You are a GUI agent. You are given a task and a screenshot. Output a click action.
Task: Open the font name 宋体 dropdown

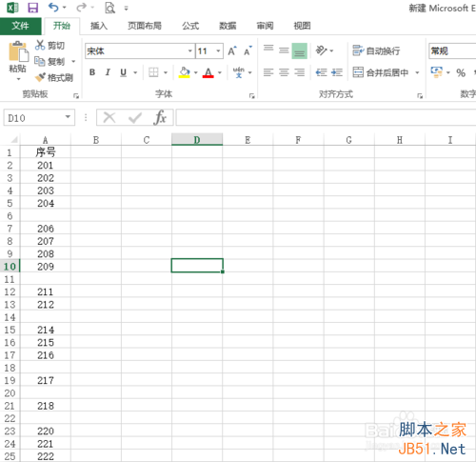(x=190, y=50)
